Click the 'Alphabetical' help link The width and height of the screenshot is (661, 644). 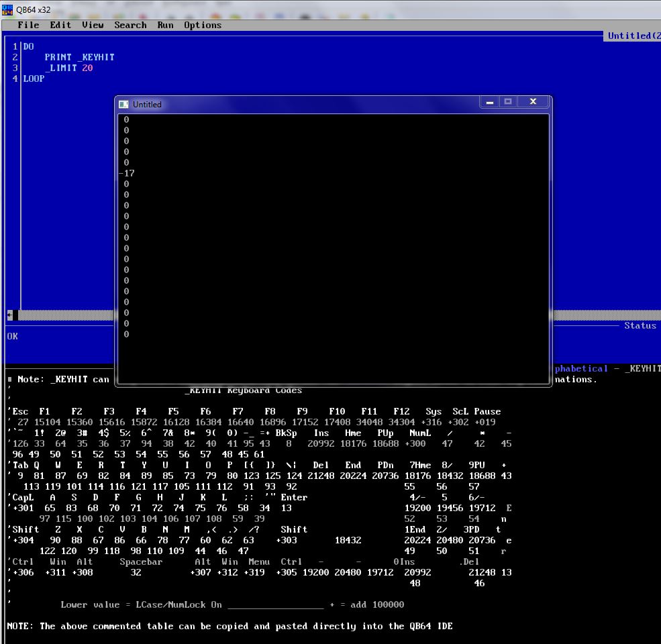(x=581, y=368)
